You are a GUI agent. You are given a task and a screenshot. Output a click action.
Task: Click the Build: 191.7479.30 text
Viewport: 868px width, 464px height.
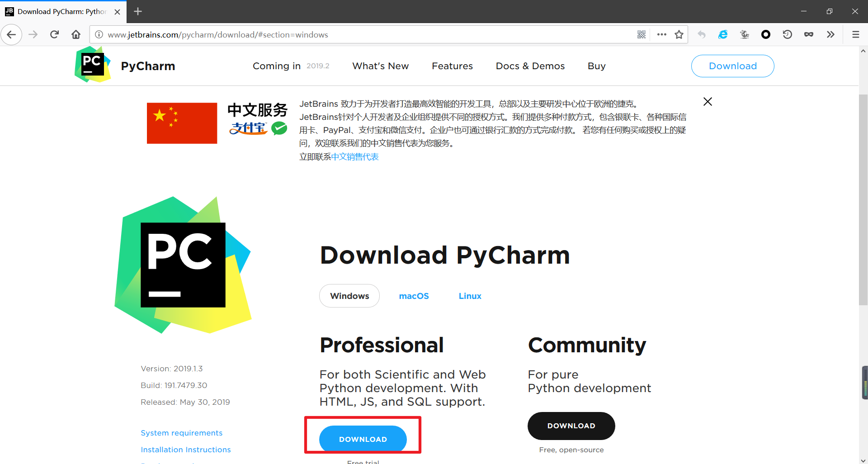click(174, 385)
